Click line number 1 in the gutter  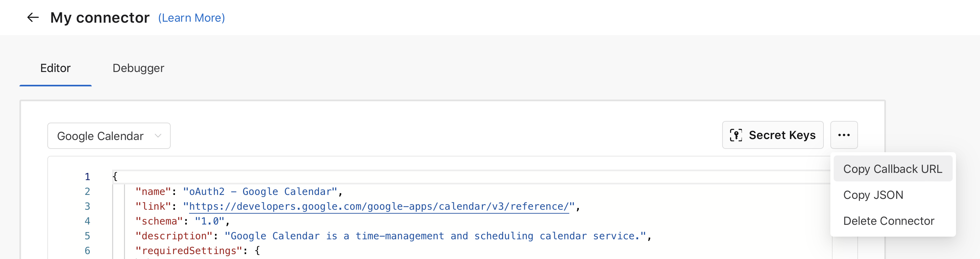click(87, 177)
